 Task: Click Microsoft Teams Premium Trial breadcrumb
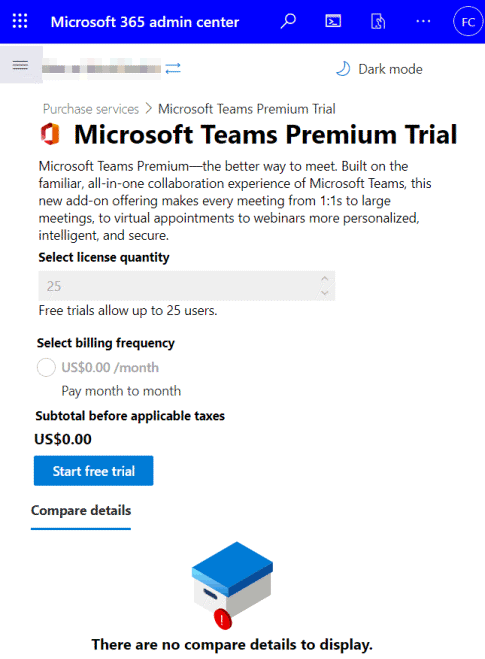[x=247, y=109]
